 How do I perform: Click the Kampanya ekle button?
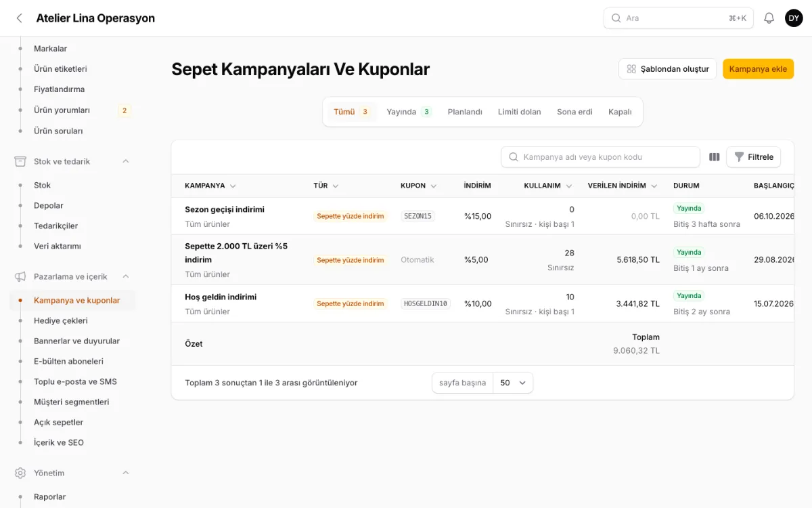click(x=758, y=69)
